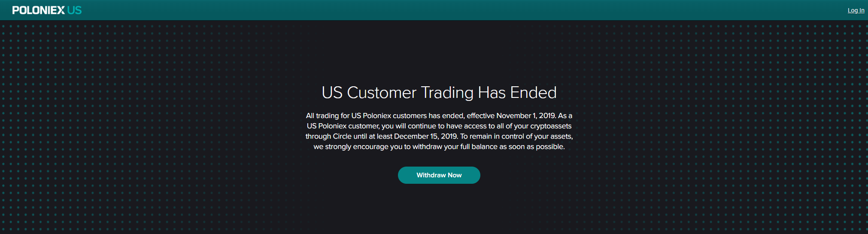
Task: Click empty space in the teal header bar
Action: (429, 10)
